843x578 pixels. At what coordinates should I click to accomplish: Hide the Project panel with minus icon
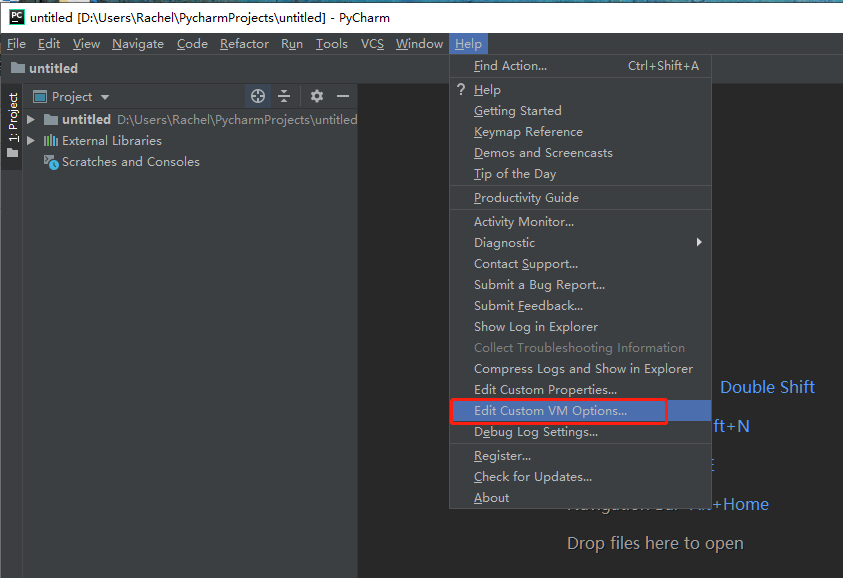point(343,96)
